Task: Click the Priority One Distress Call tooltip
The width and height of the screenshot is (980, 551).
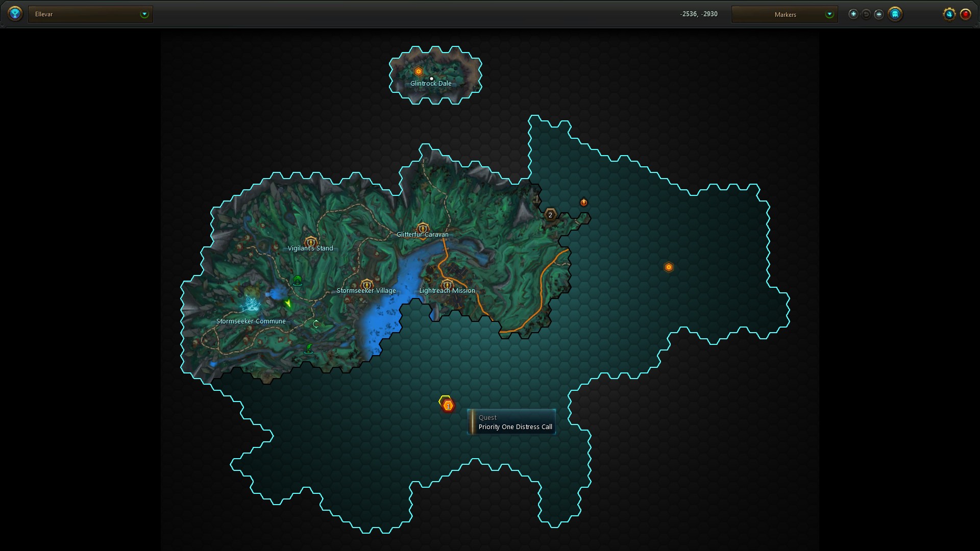Action: coord(511,422)
